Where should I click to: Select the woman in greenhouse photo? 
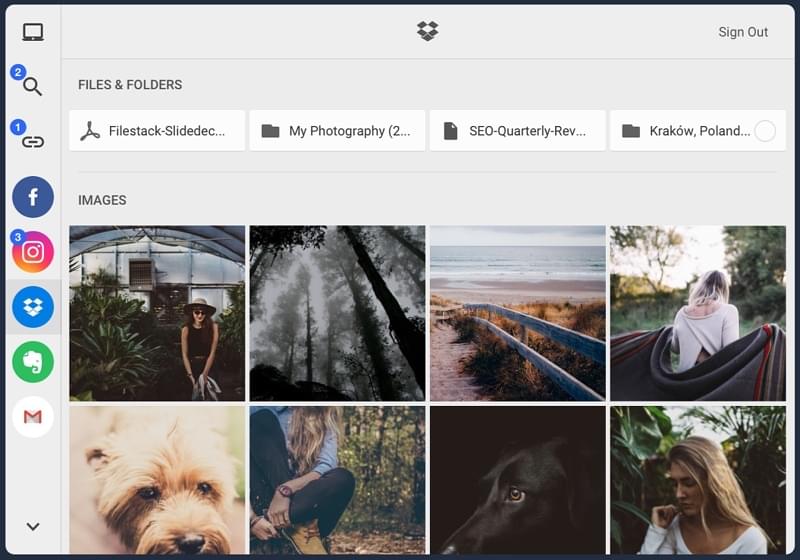coord(157,313)
